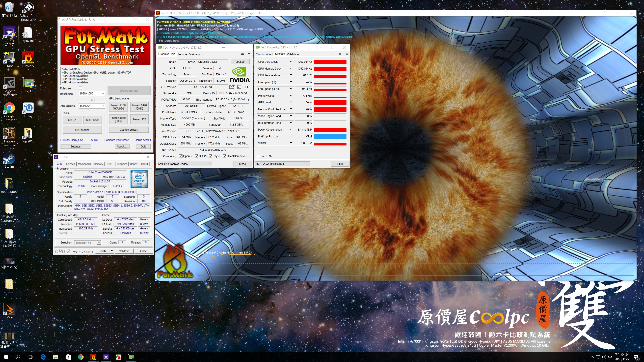Toggle the Fullscreen checkbox in FurMark

point(80,88)
